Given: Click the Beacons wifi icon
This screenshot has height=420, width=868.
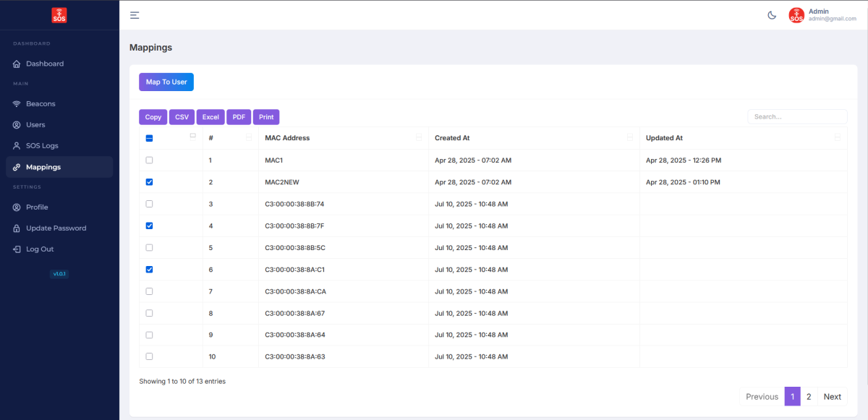Looking at the screenshot, I should [17, 104].
